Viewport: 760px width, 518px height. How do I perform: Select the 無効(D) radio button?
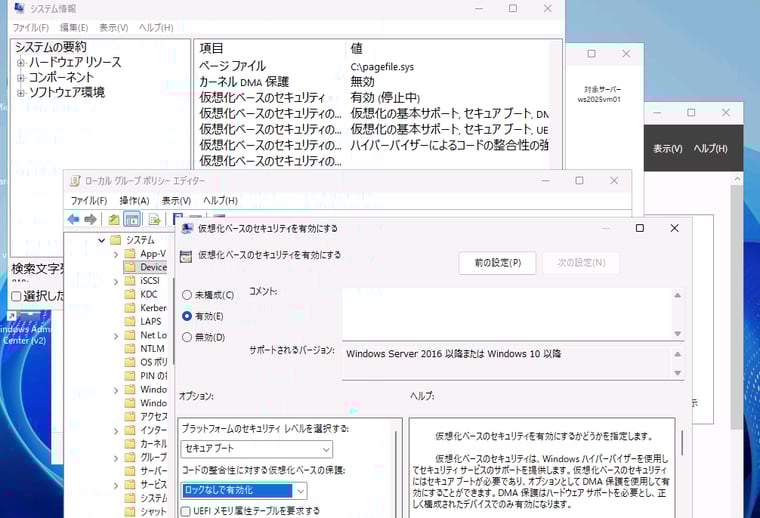187,337
